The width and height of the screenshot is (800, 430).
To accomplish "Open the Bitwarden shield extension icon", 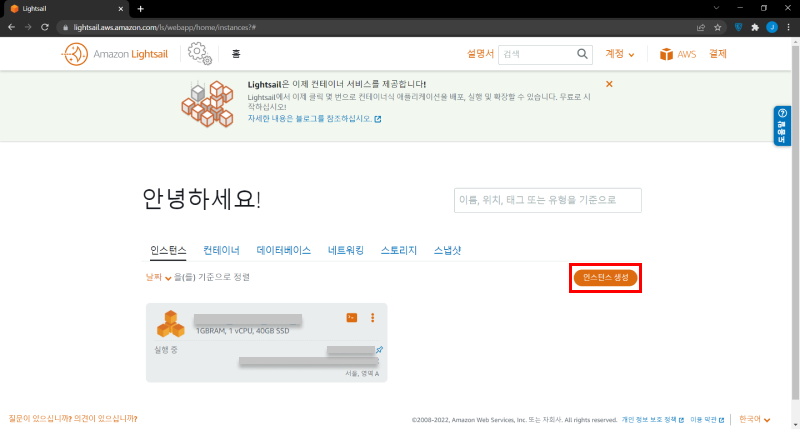I will pyautogui.click(x=738, y=27).
